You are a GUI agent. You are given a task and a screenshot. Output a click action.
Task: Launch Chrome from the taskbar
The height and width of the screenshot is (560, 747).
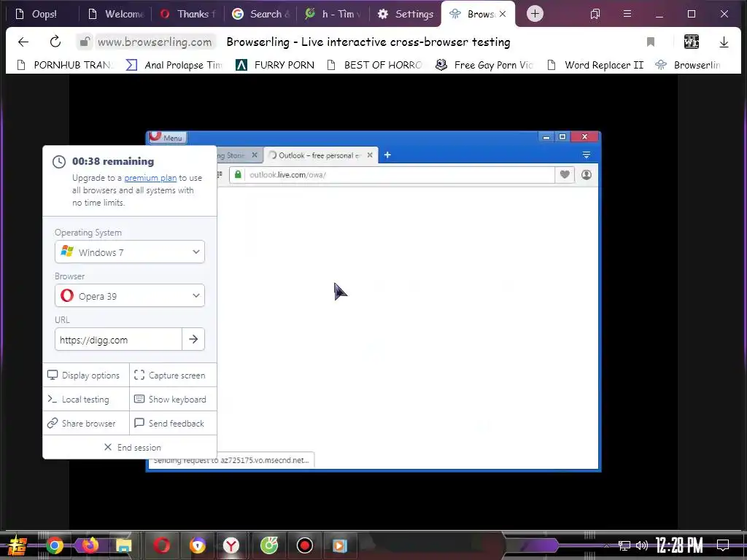tap(54, 545)
